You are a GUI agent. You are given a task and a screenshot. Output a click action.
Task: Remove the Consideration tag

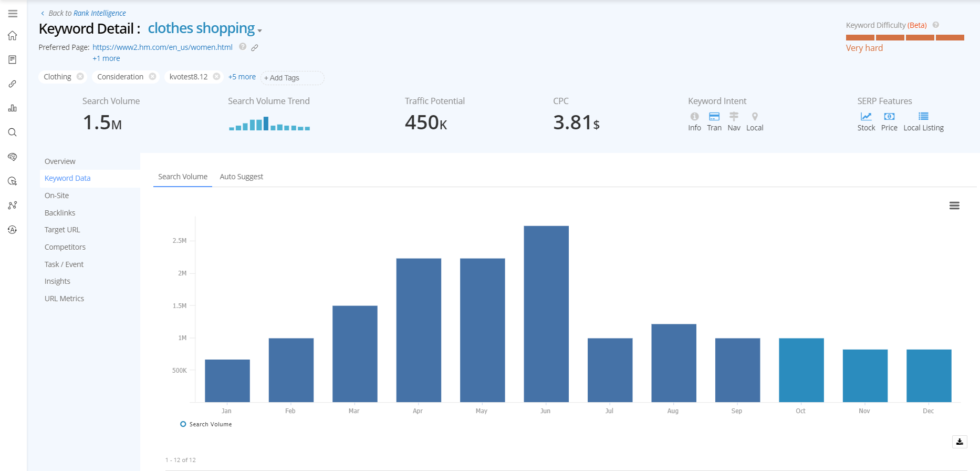(x=152, y=77)
